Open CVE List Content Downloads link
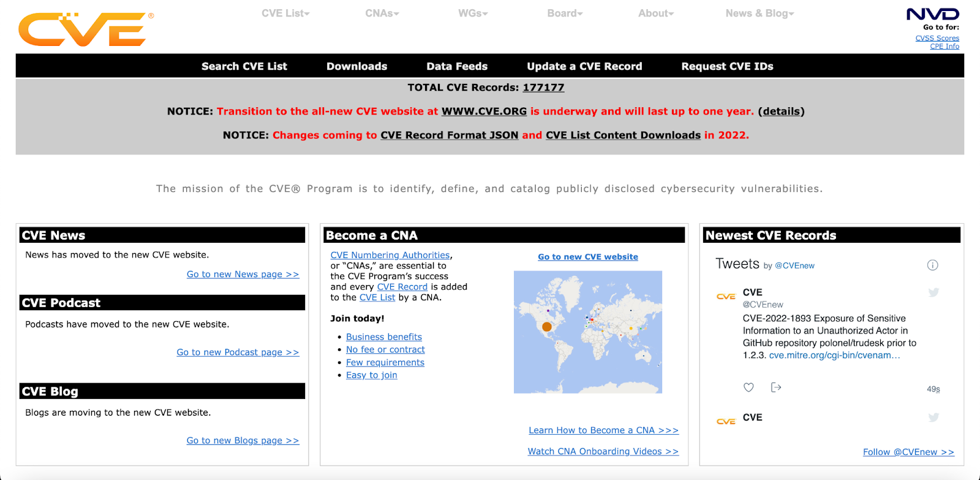Viewport: 980px width, 480px height. pos(623,135)
